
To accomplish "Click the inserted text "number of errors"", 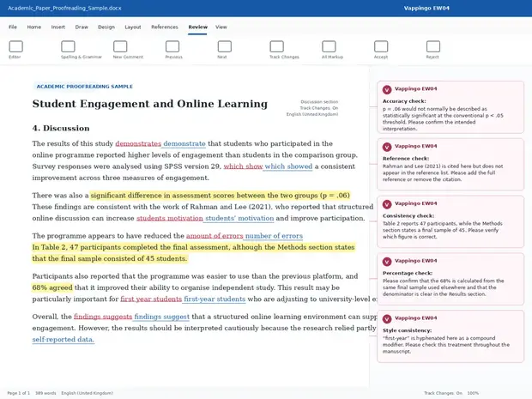I will [x=274, y=236].
